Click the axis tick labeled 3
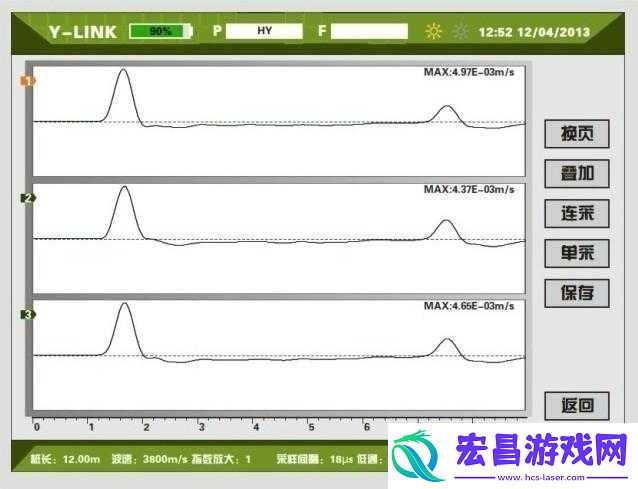The width and height of the screenshot is (638, 489). coord(201,427)
